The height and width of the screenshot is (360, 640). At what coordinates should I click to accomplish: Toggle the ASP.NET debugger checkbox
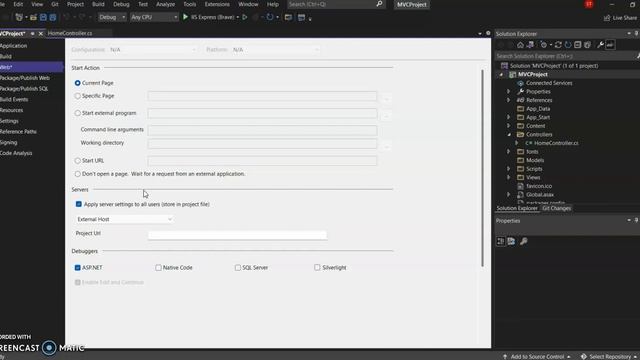78,268
